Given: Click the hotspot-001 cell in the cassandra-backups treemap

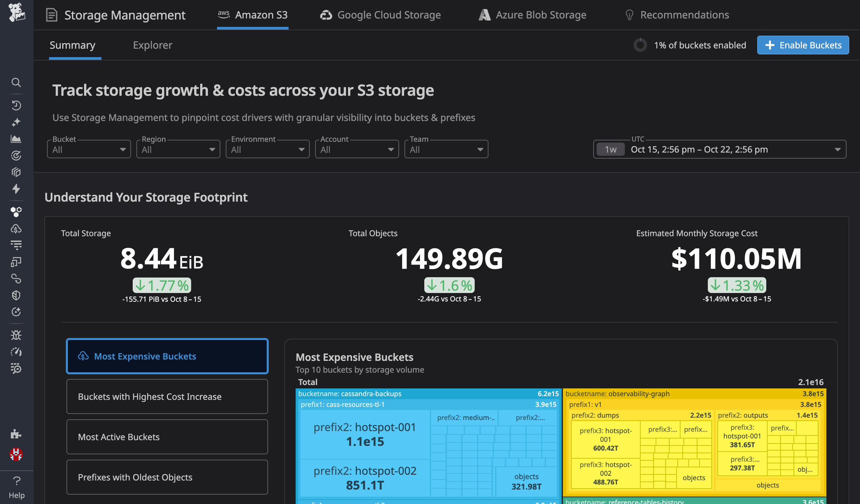Looking at the screenshot, I should [364, 433].
